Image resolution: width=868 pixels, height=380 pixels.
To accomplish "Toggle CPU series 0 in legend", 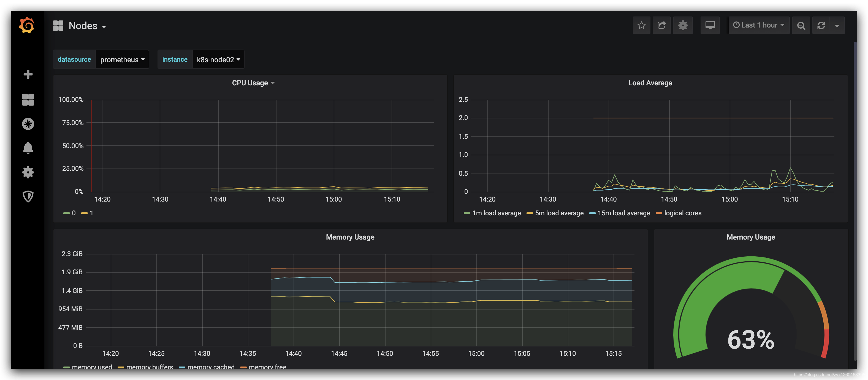I will pyautogui.click(x=69, y=213).
